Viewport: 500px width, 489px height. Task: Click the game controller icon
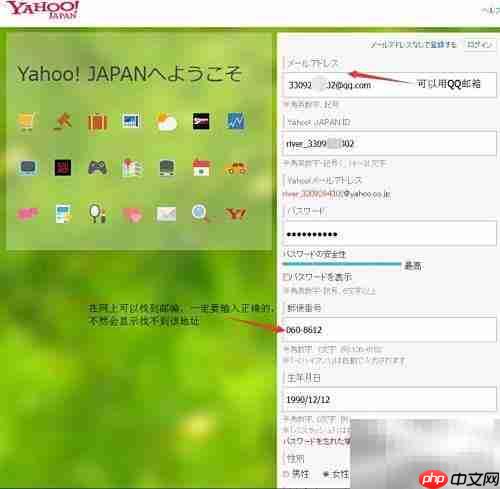97,167
